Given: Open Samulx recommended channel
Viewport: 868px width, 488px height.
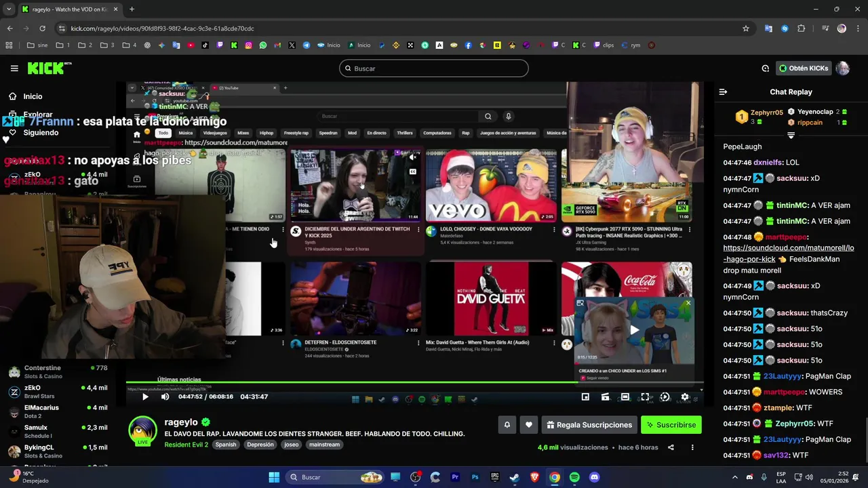Looking at the screenshot, I should [x=58, y=432].
